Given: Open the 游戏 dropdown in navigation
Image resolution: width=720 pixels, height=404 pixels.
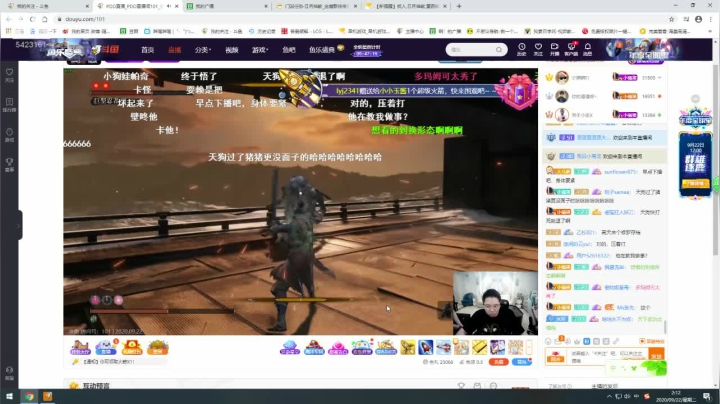Looking at the screenshot, I should [x=260, y=50].
